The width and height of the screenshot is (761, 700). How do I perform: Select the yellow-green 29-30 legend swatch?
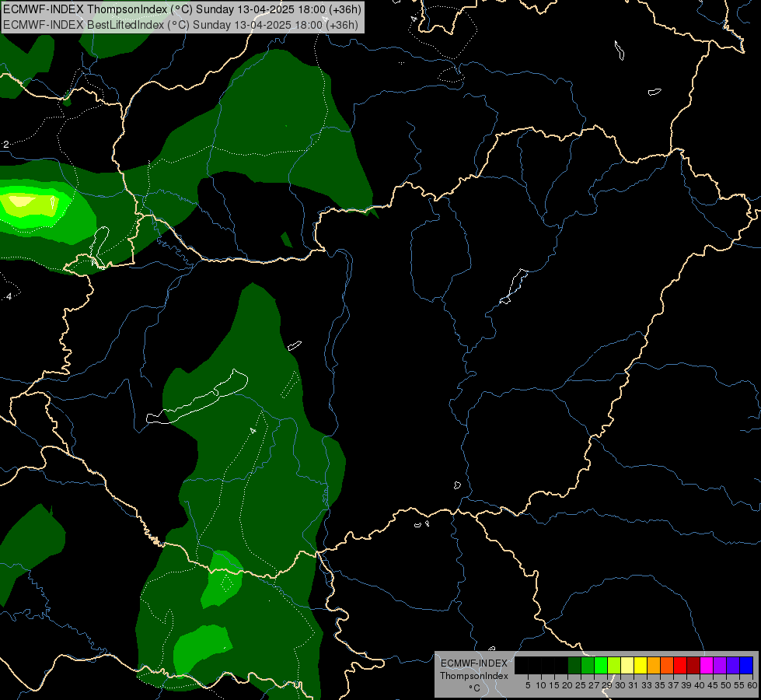[x=614, y=665]
